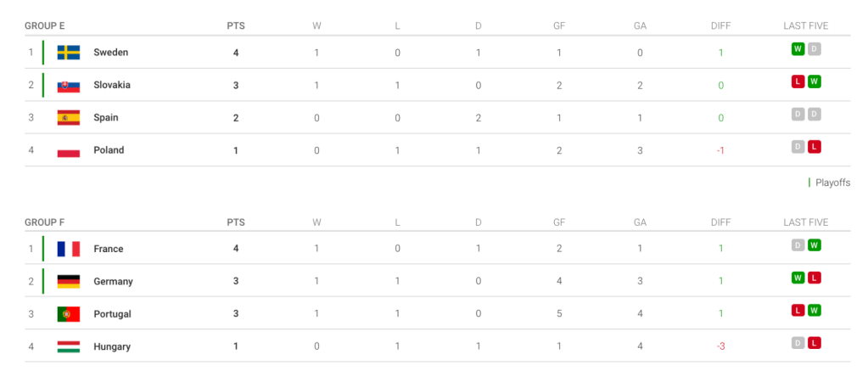Click the Germany flag icon
Image resolution: width=868 pixels, height=371 pixels.
coord(69,282)
